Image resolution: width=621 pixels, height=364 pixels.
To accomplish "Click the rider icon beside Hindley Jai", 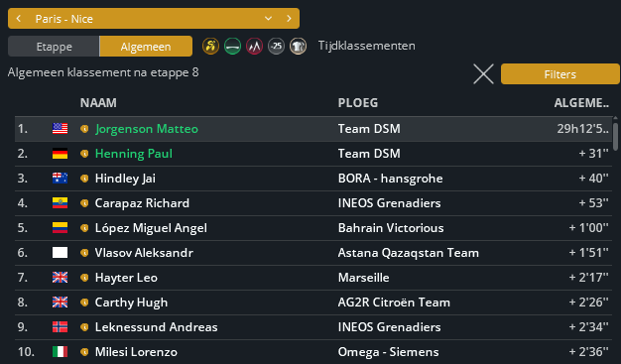I will coord(84,179).
